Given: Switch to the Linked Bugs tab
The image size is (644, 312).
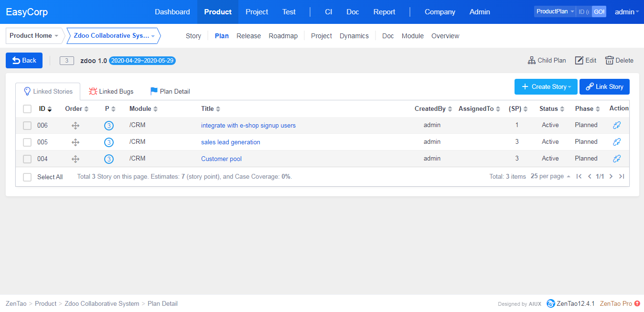Looking at the screenshot, I should [x=111, y=91].
